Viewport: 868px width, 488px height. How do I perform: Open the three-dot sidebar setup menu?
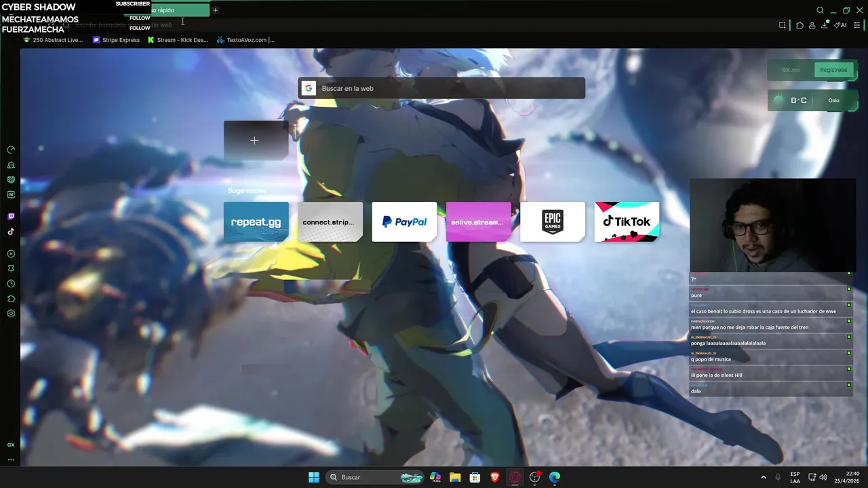click(11, 460)
